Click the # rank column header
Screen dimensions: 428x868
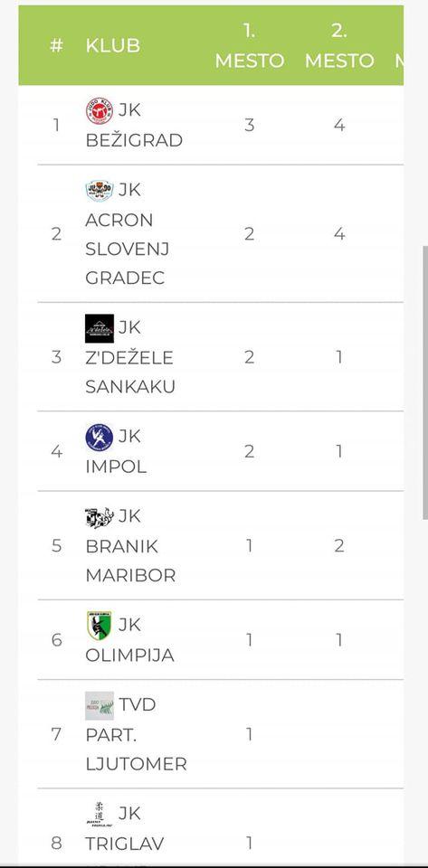[x=56, y=46]
